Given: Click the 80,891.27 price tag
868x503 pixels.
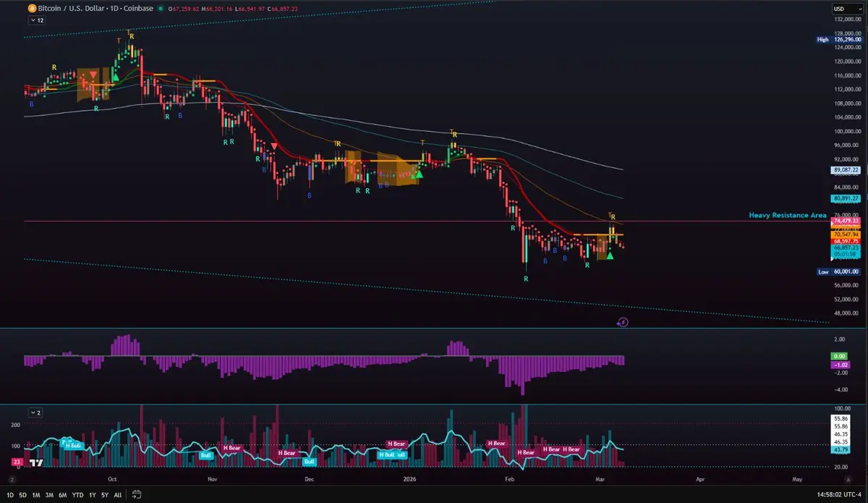Looking at the screenshot, I should 847,198.
